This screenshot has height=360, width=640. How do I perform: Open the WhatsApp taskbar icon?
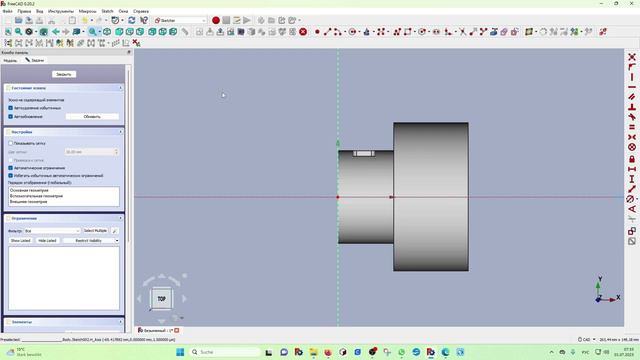point(402,352)
